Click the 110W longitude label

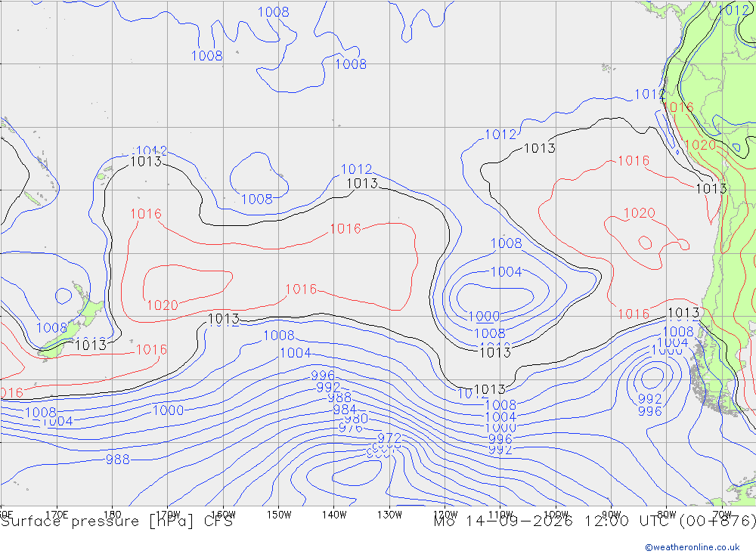point(500,515)
